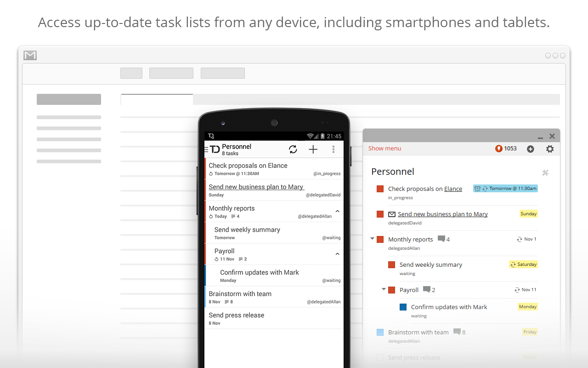Click the in_progress label in the desktop panel

pos(401,198)
